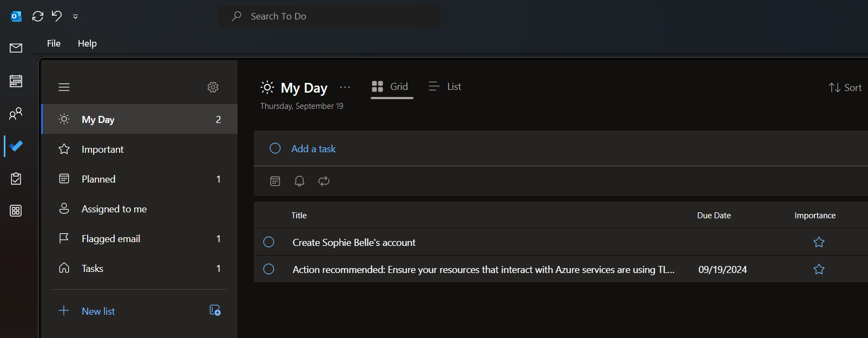Open To Do settings gear icon
This screenshot has width=868, height=338.
pos(213,87)
